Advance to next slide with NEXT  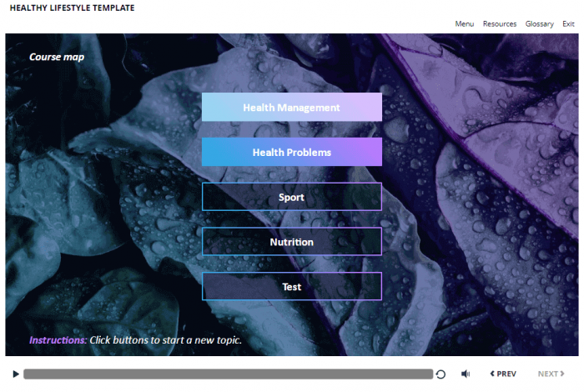point(551,374)
